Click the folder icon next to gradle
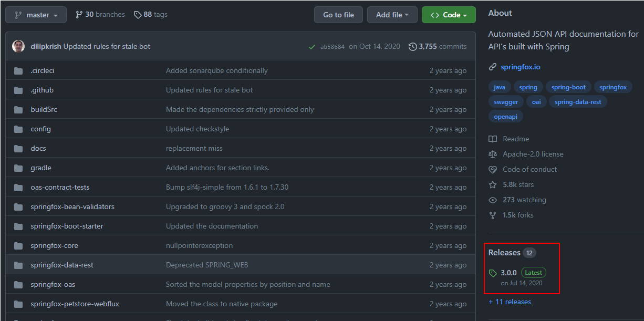 coord(19,168)
